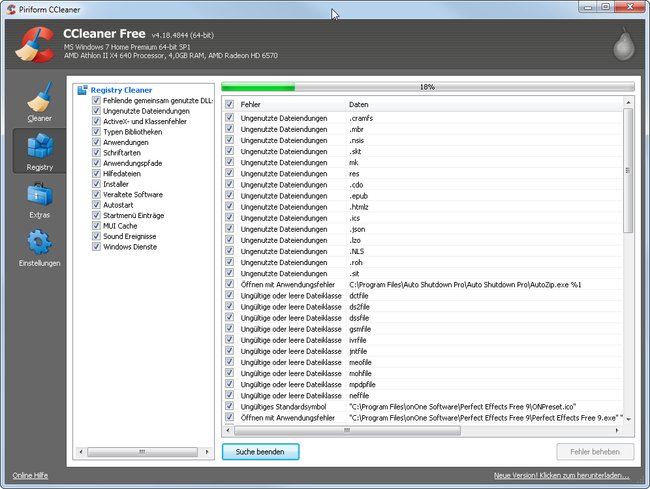
Task: Uncheck Veraltete Software option
Action: coord(96,194)
